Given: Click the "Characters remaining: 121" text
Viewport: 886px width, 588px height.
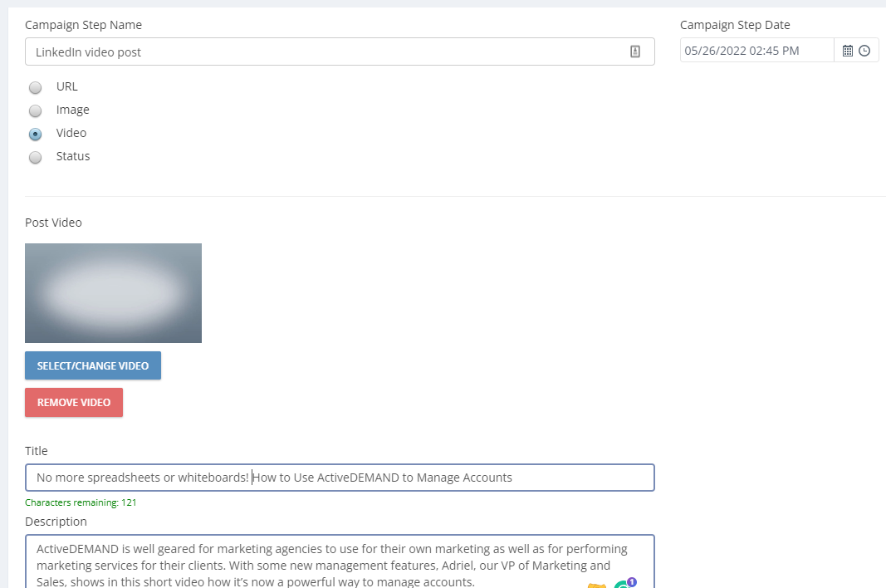Looking at the screenshot, I should [x=81, y=502].
